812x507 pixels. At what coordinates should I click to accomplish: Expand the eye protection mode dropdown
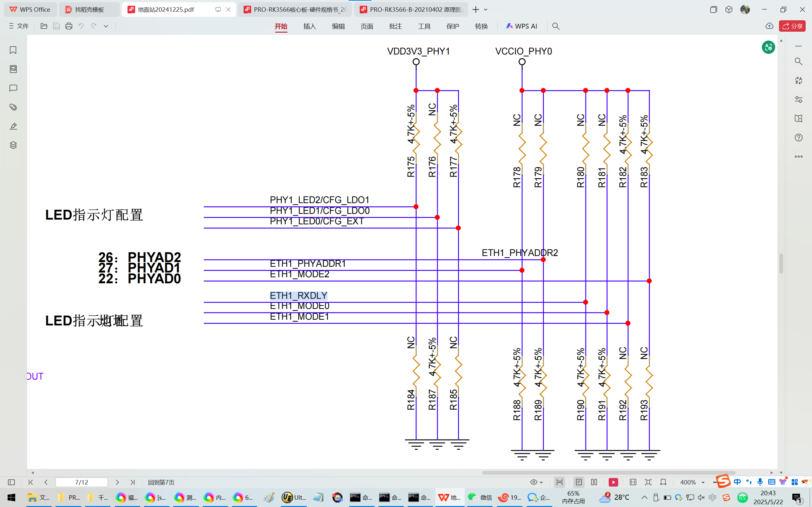(541, 482)
